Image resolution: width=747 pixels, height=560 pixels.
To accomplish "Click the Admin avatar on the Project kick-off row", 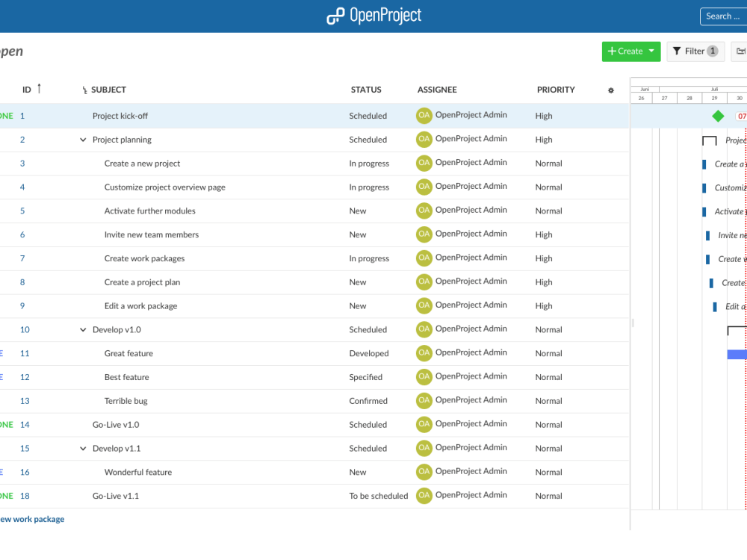I will [x=424, y=116].
